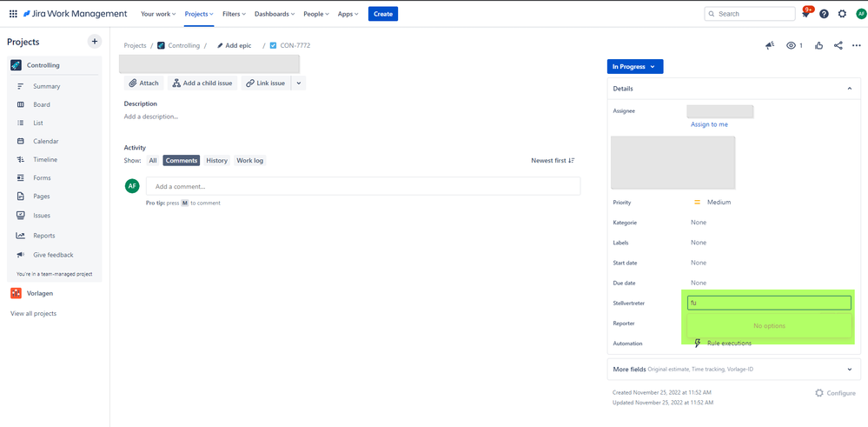The height and width of the screenshot is (427, 868).
Task: Click the Configure button
Action: point(835,393)
